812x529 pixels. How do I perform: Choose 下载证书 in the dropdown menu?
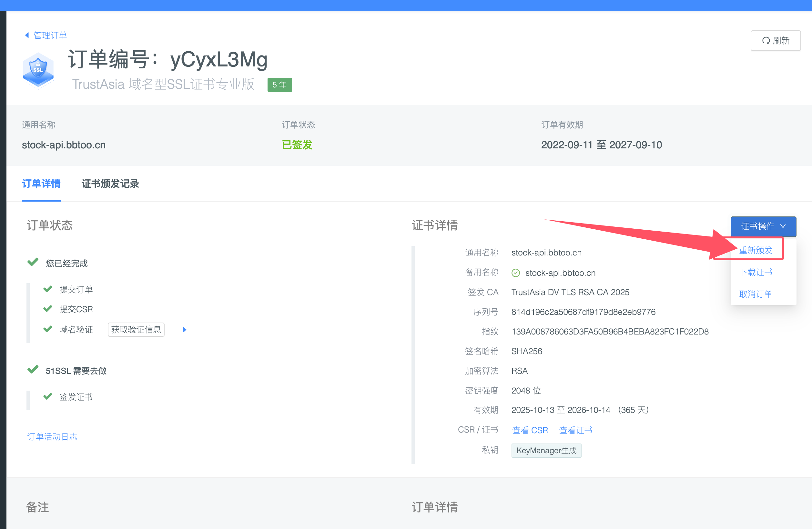(756, 272)
